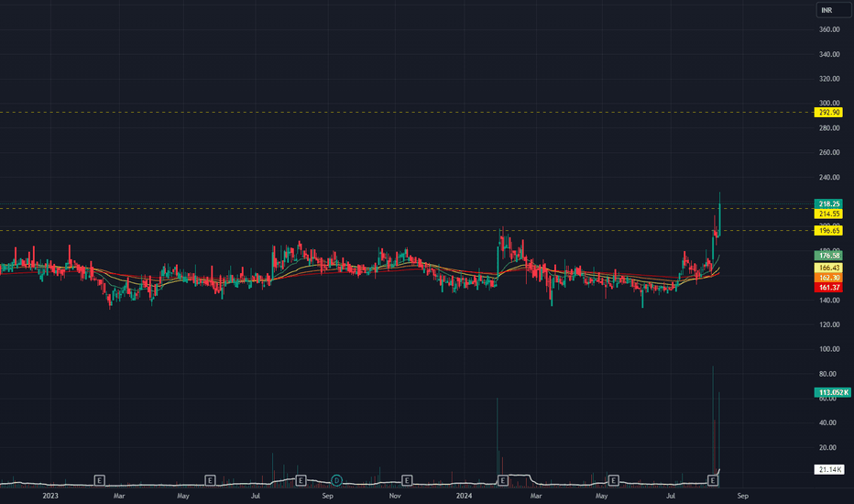Viewport: 854px width, 504px height.
Task: Select the Nov label on the time axis
Action: pos(395,496)
